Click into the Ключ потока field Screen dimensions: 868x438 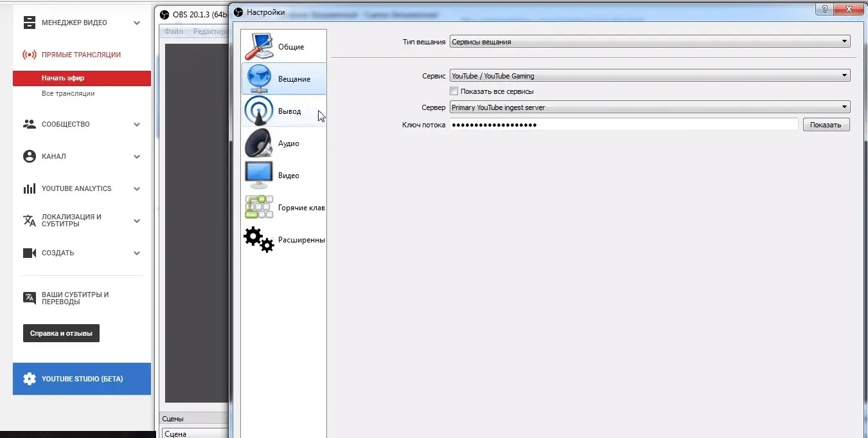624,125
